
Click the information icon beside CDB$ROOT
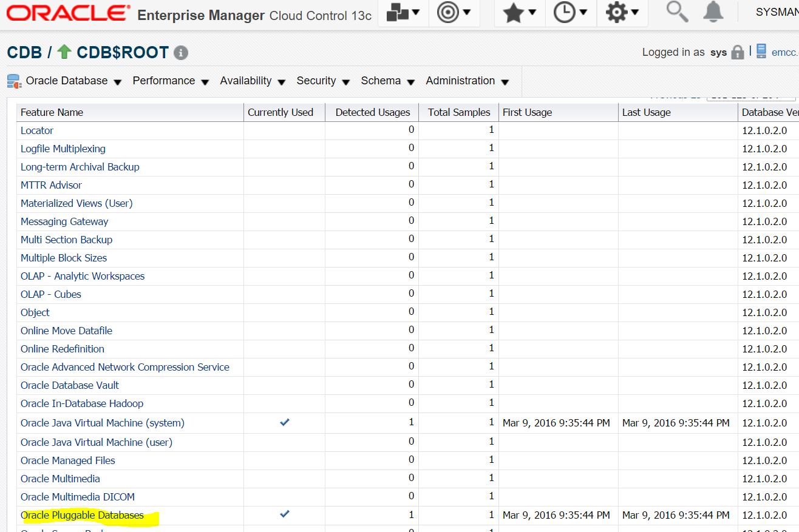click(x=181, y=53)
